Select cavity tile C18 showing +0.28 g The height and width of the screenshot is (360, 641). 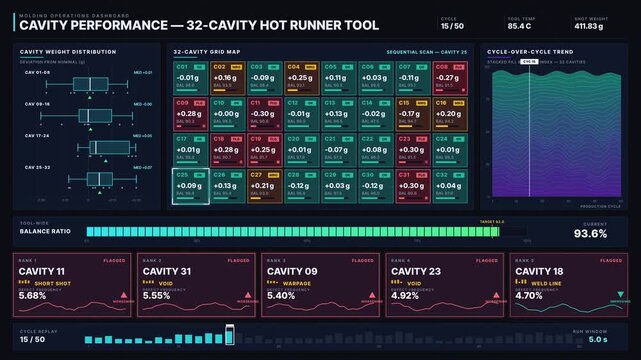point(228,150)
